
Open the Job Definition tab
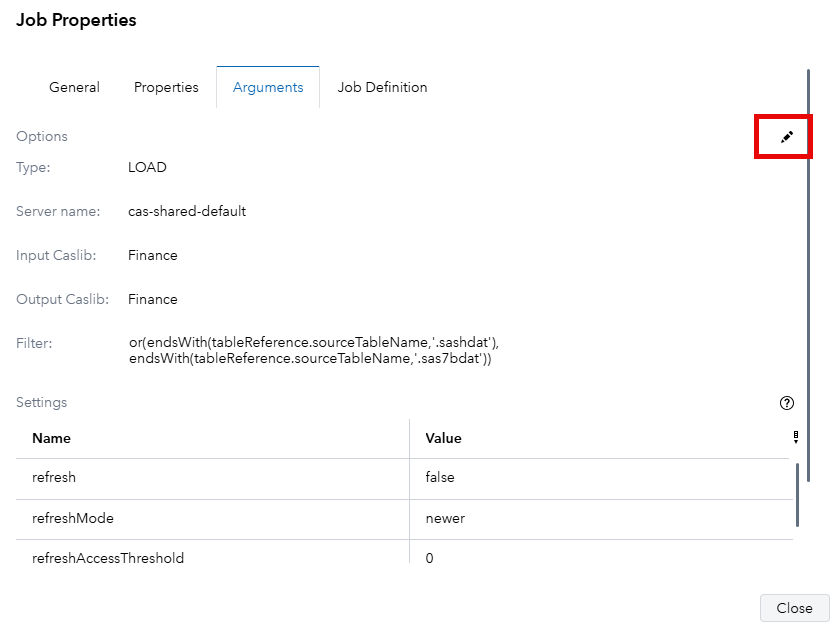[381, 87]
